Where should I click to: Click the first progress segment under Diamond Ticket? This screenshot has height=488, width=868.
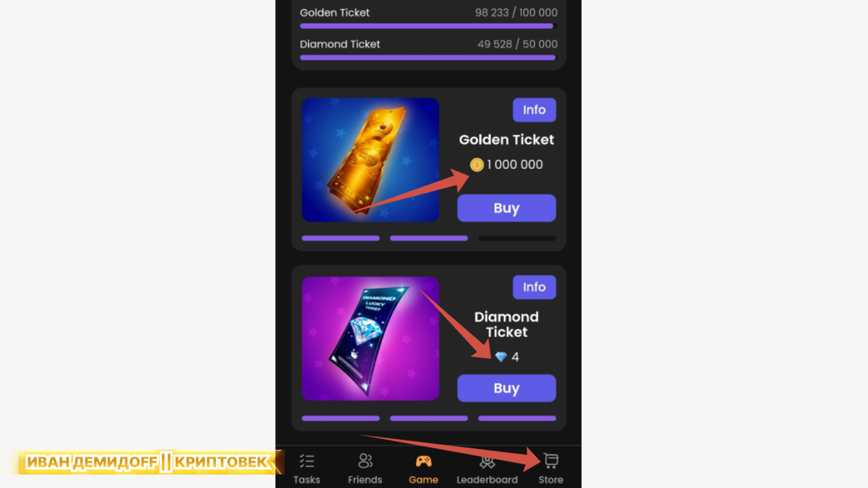(341, 418)
